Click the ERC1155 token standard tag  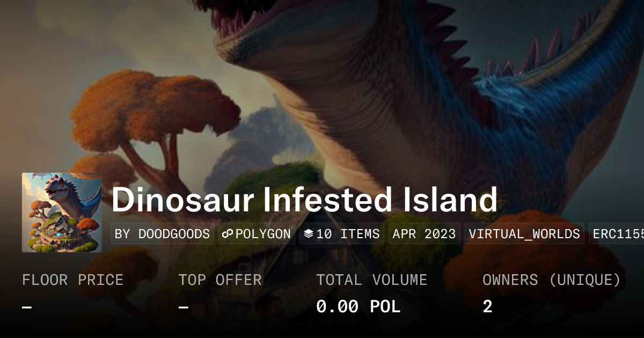(x=617, y=234)
